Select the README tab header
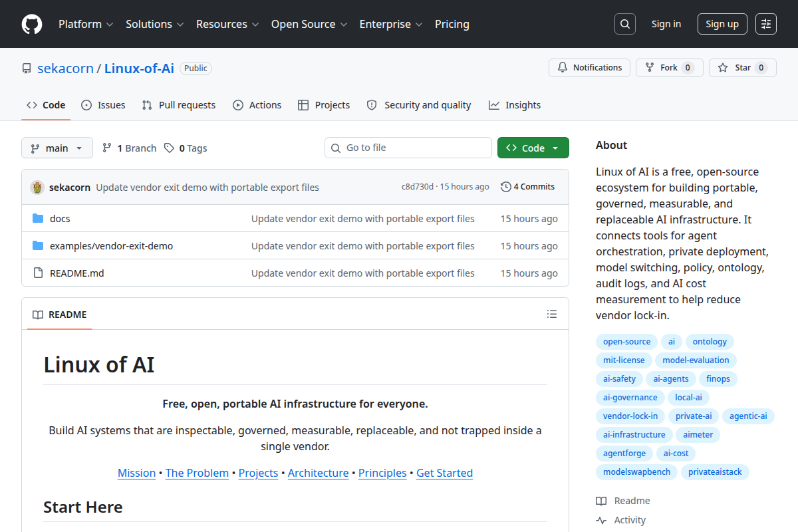The height and width of the screenshot is (532, 798). [x=59, y=315]
